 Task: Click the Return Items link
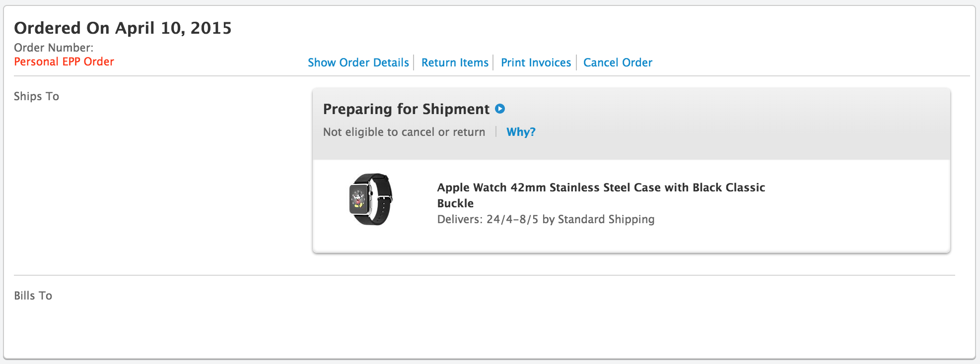[x=455, y=62]
